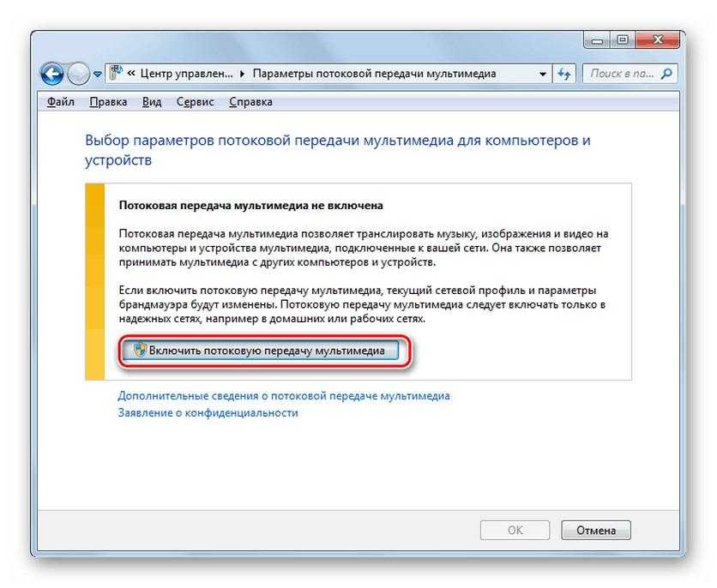Open the Правка menu
The image size is (717, 588).
[108, 102]
